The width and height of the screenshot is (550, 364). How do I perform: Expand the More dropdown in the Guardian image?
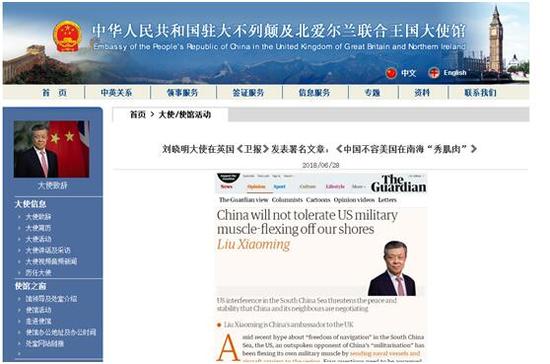[x=359, y=187]
